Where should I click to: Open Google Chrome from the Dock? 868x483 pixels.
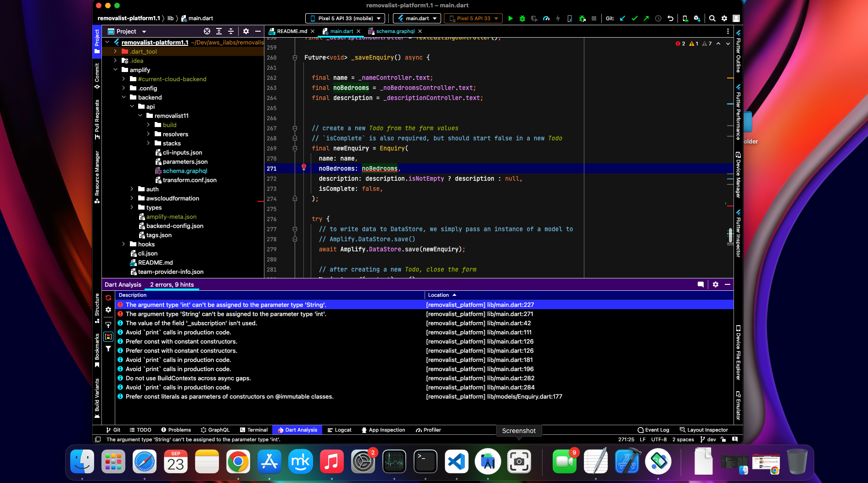click(x=238, y=461)
